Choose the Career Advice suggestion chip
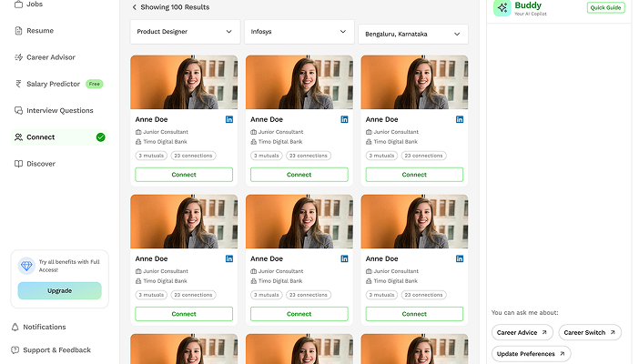This screenshot has width=639, height=364. [522, 333]
